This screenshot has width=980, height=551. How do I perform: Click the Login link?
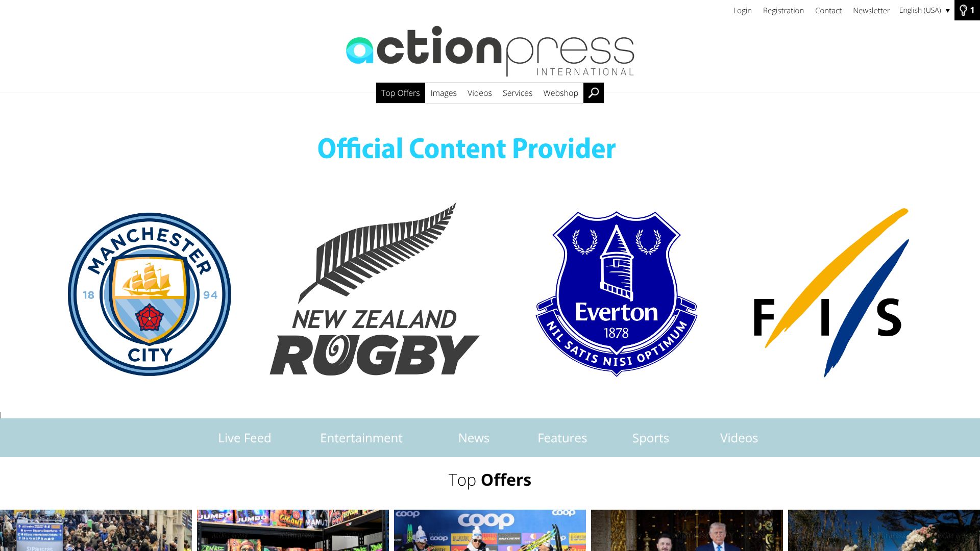[742, 10]
